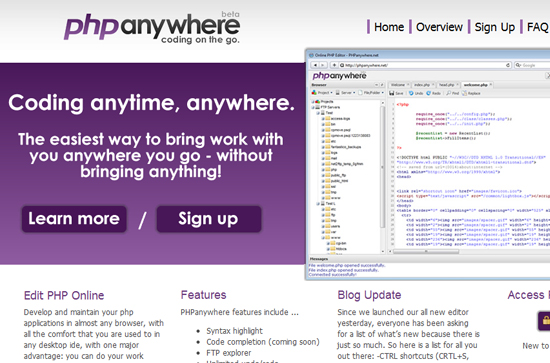The width and height of the screenshot is (550, 363).
Task: Open the File/Folder dropdown in the editor screenshot
Action: [x=371, y=93]
